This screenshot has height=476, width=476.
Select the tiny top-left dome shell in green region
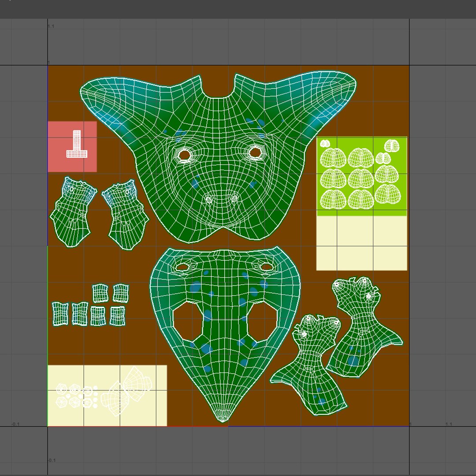325,143
